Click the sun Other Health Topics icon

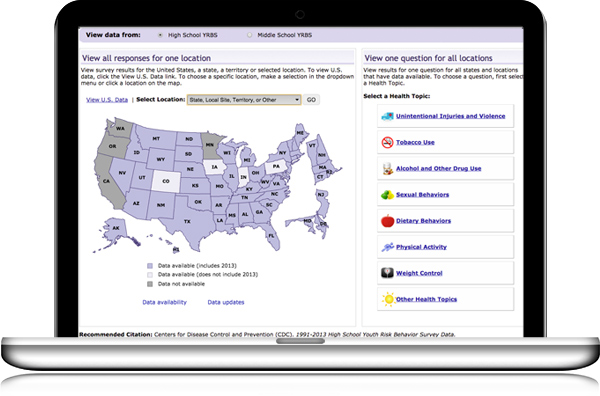388,299
